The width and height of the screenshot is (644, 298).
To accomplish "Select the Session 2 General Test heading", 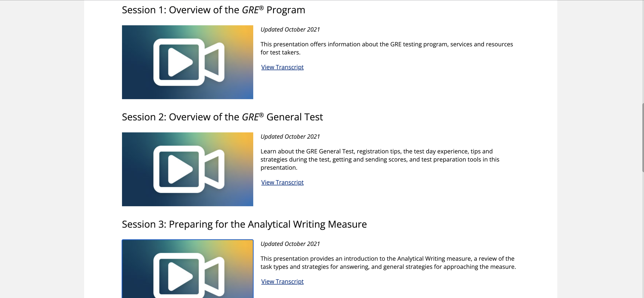I will (x=222, y=117).
